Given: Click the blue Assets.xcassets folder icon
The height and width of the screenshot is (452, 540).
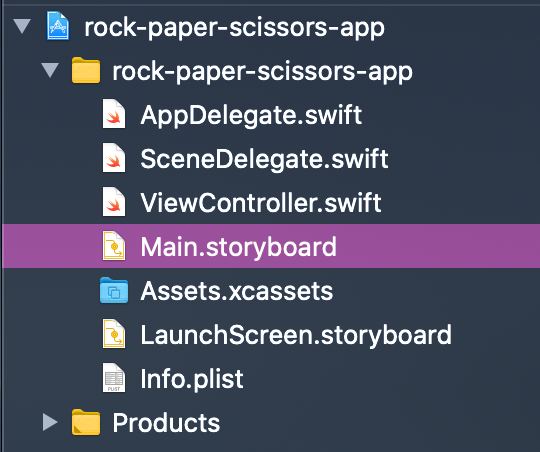Looking at the screenshot, I should coord(114,290).
